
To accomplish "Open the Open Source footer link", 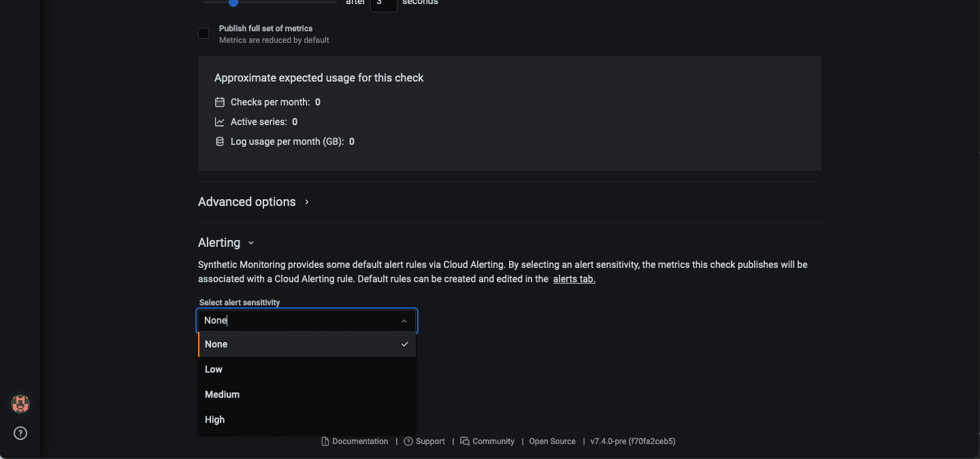I will click(x=552, y=441).
